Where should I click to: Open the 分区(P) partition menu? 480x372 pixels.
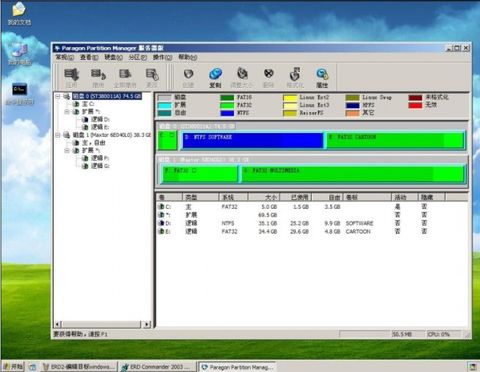click(x=138, y=57)
